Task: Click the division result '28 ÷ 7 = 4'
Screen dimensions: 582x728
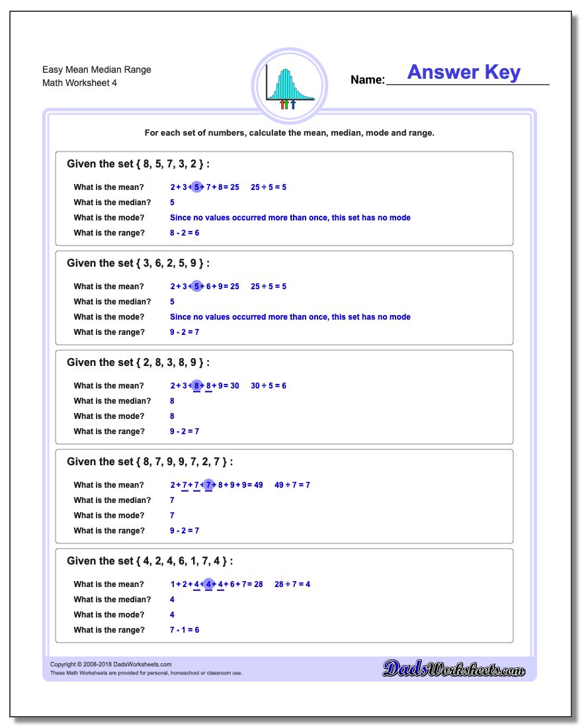Action: (x=292, y=584)
